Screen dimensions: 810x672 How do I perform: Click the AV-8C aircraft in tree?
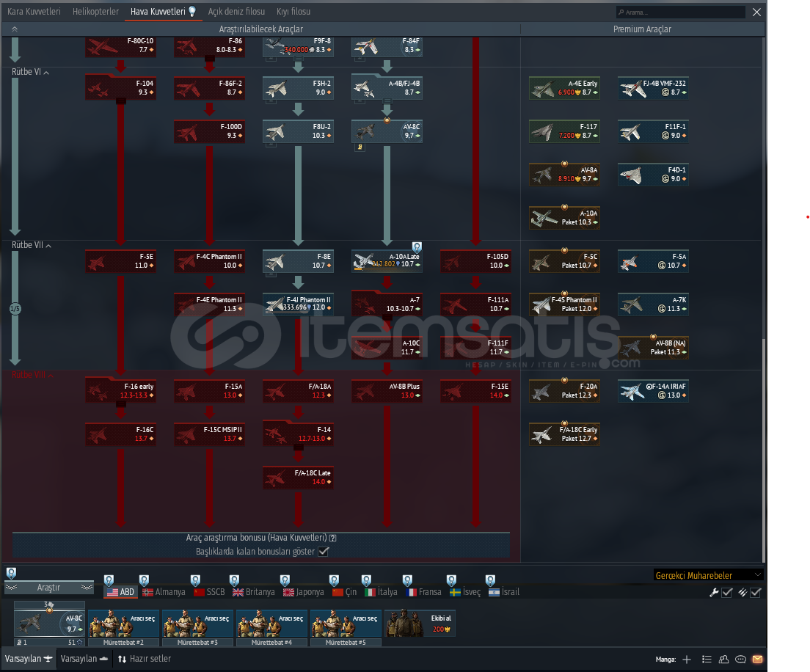[387, 131]
